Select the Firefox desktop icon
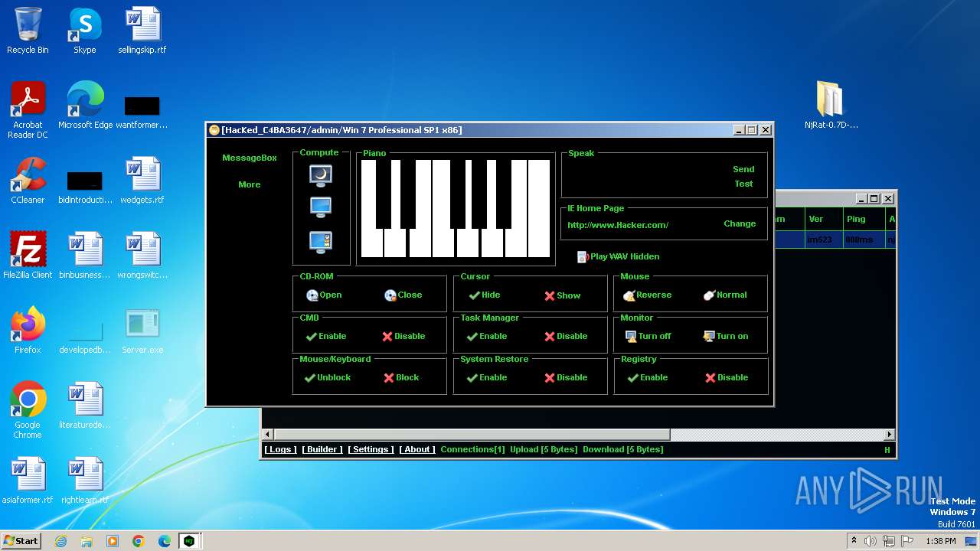Screen dimensions: 980x551 point(28,330)
